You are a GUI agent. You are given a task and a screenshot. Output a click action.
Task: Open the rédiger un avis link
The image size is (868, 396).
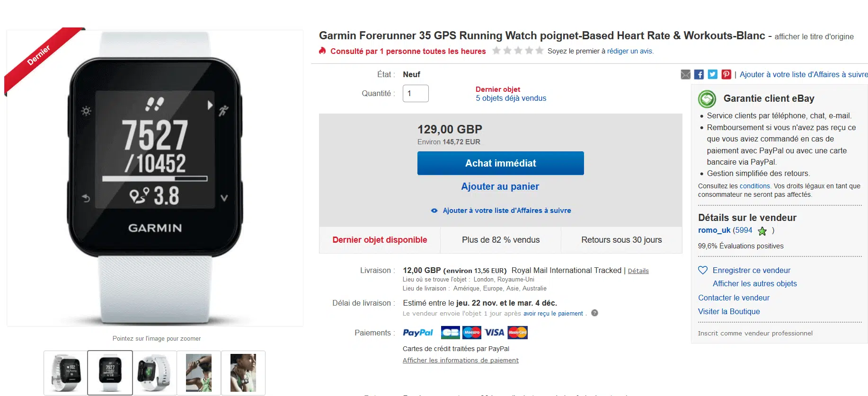coord(630,51)
